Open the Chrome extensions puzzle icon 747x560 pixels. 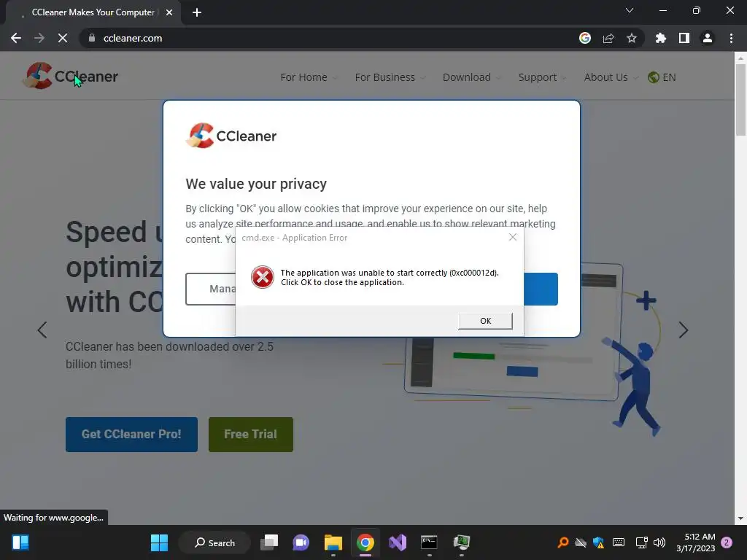pos(661,38)
